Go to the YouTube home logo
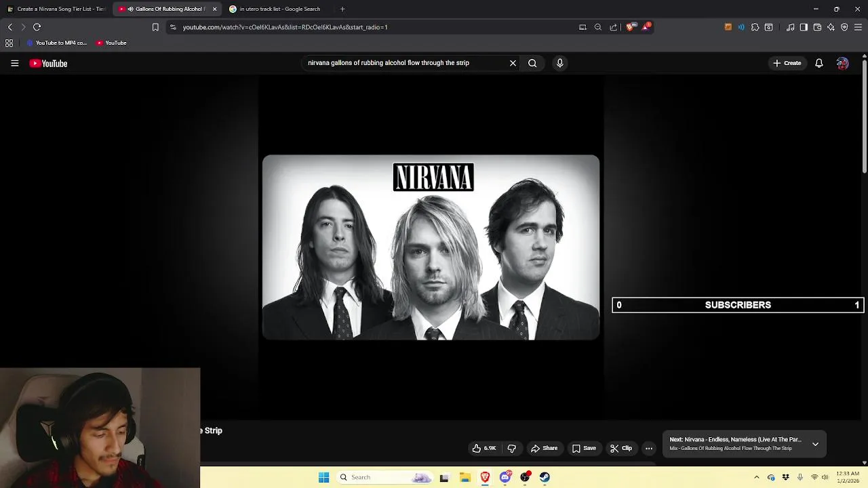This screenshot has height=488, width=868. [48, 63]
